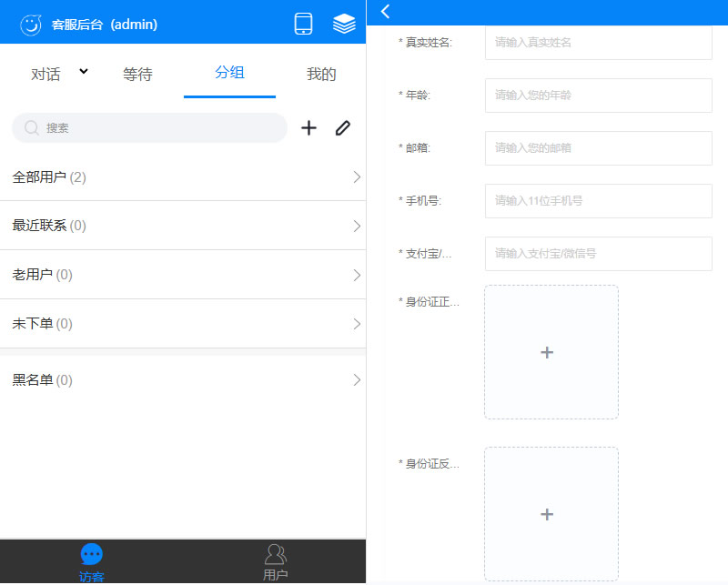Click the pencil edit icon beside search
Viewport: 728px width, 585px height.
[342, 128]
